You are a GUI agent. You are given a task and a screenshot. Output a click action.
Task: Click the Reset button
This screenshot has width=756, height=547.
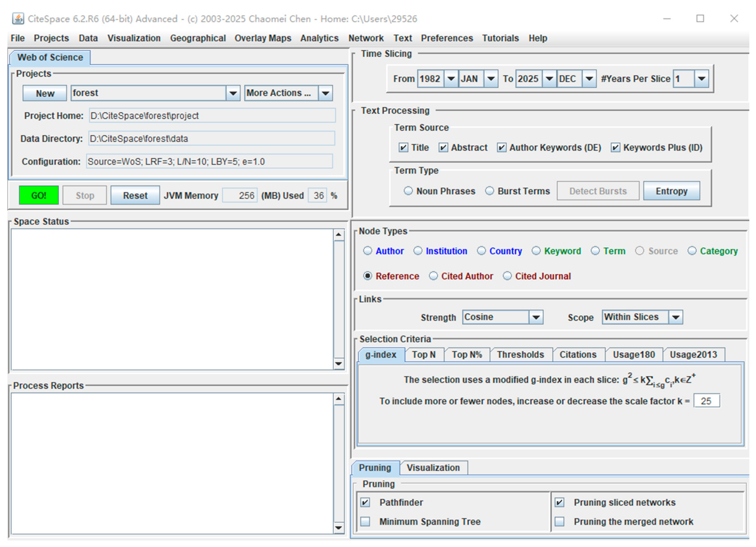(135, 196)
